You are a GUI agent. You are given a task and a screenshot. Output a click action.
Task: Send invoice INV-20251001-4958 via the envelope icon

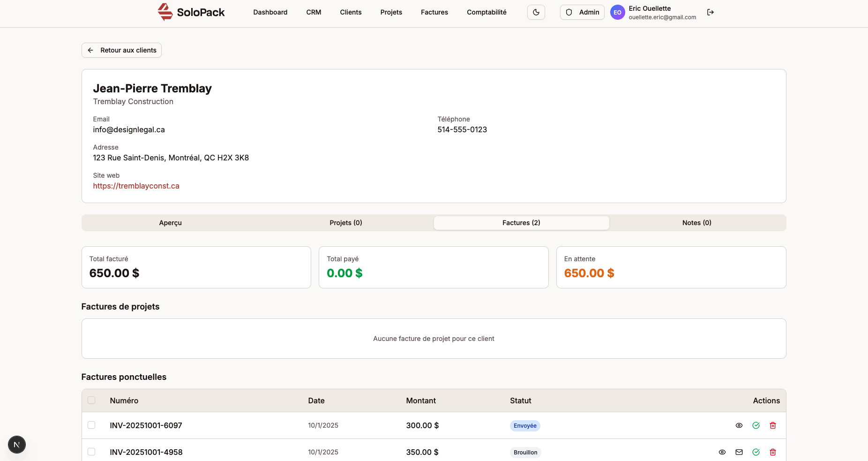tap(739, 452)
